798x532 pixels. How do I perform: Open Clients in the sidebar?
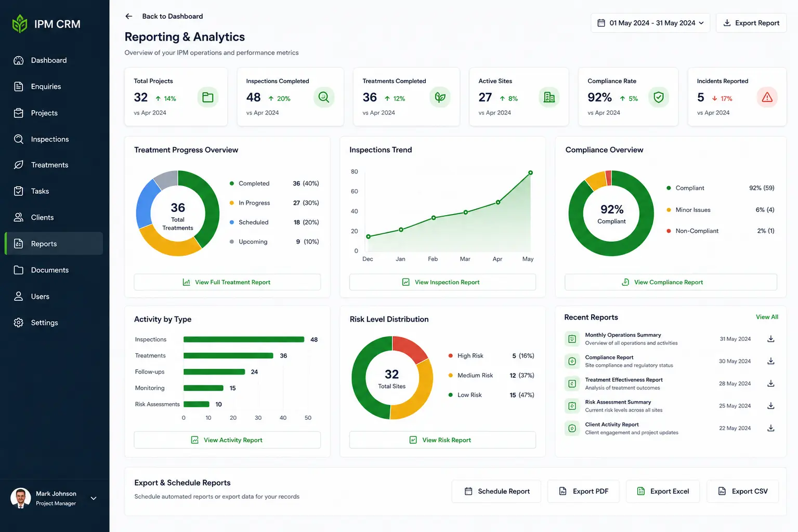(x=54, y=217)
